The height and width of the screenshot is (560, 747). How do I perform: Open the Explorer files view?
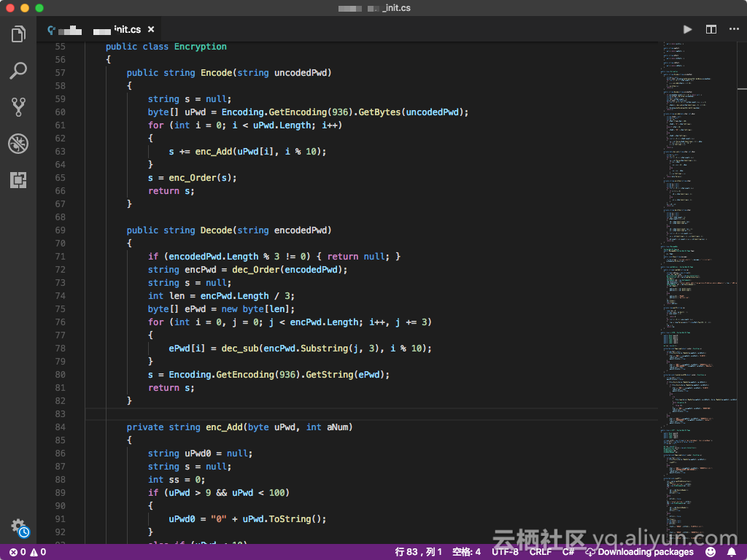18,34
